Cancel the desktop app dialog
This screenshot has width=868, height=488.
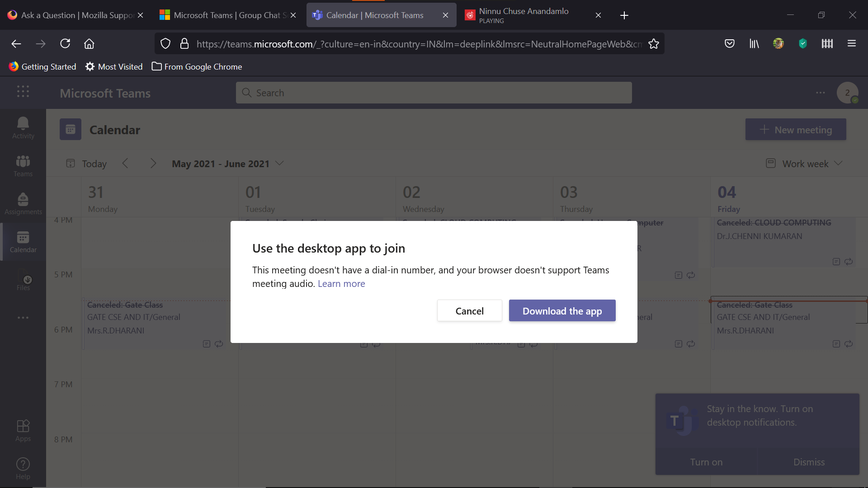point(469,311)
